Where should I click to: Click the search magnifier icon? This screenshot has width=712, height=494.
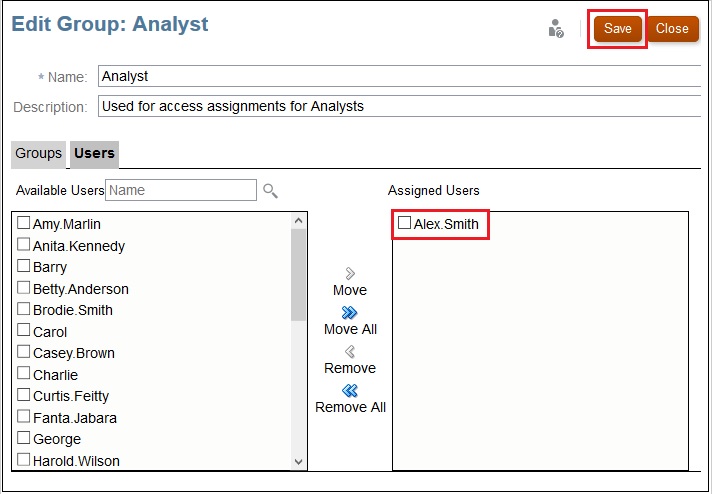pos(270,191)
